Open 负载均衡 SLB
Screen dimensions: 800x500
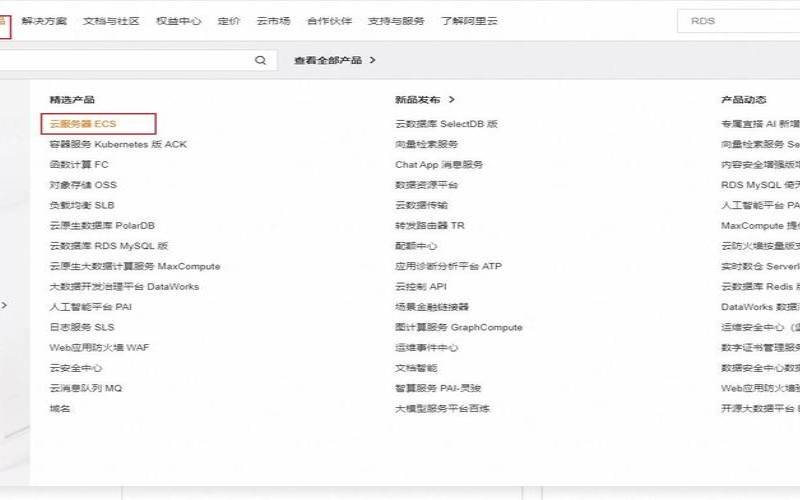click(x=82, y=205)
